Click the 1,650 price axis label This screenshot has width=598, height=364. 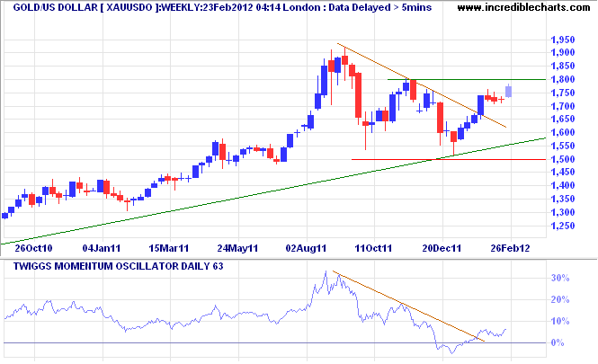[563, 119]
